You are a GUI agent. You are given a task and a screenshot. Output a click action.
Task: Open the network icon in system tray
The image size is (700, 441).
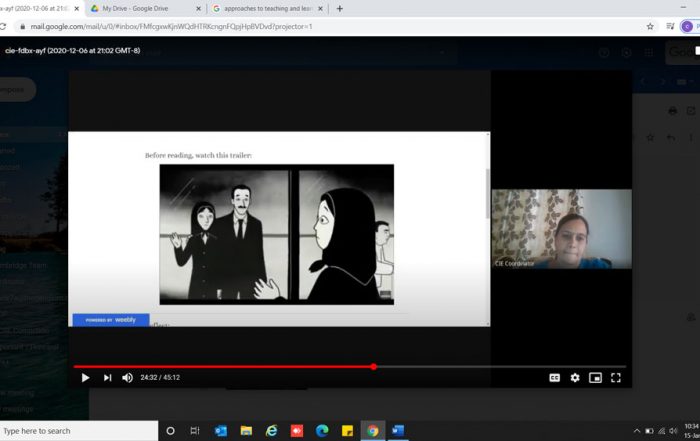coord(662,431)
